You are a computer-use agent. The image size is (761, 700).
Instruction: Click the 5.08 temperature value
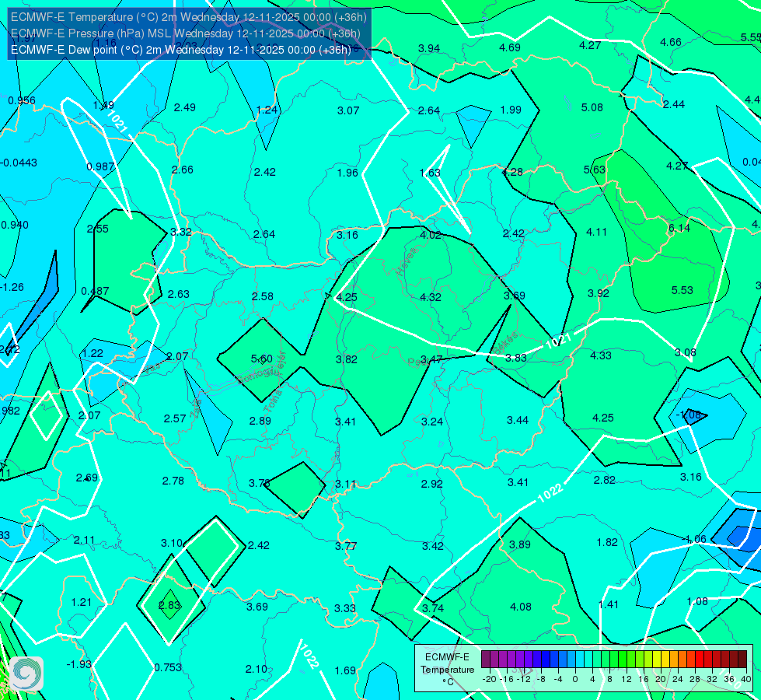tap(592, 107)
